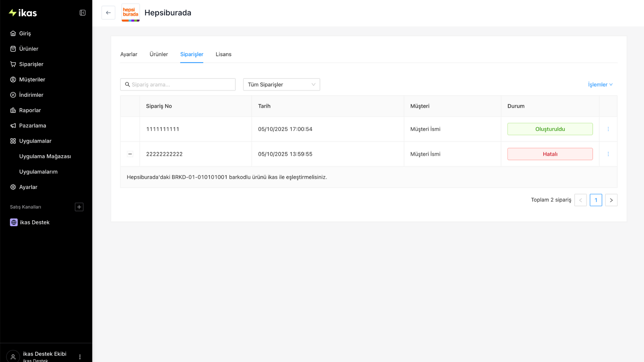Click the Siparişler cart icon in sidebar
Screen dimensions: 644x362
point(13,64)
